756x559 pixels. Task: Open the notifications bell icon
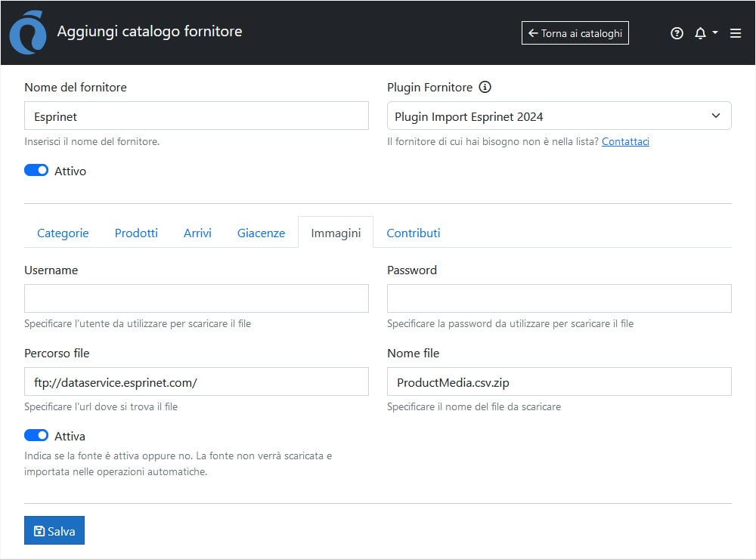click(x=700, y=33)
